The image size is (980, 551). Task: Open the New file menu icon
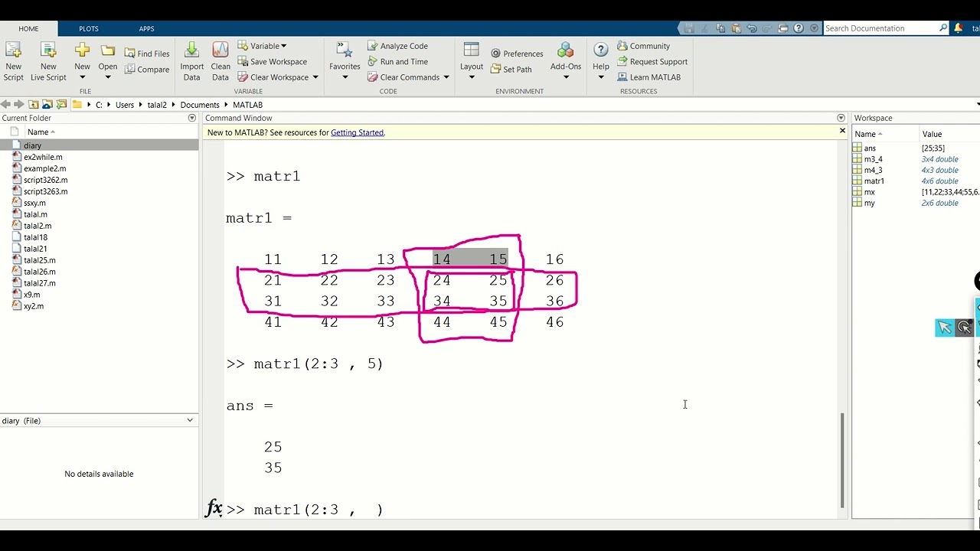(x=82, y=51)
